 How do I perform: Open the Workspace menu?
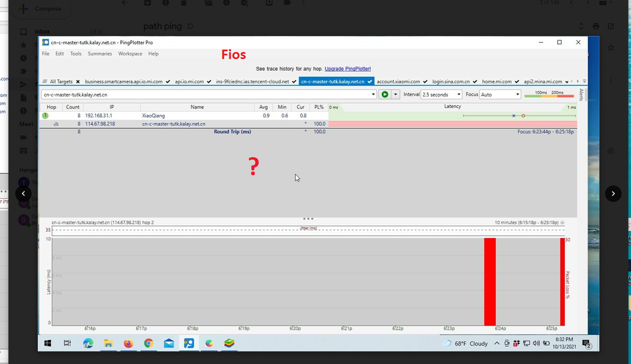[130, 54]
